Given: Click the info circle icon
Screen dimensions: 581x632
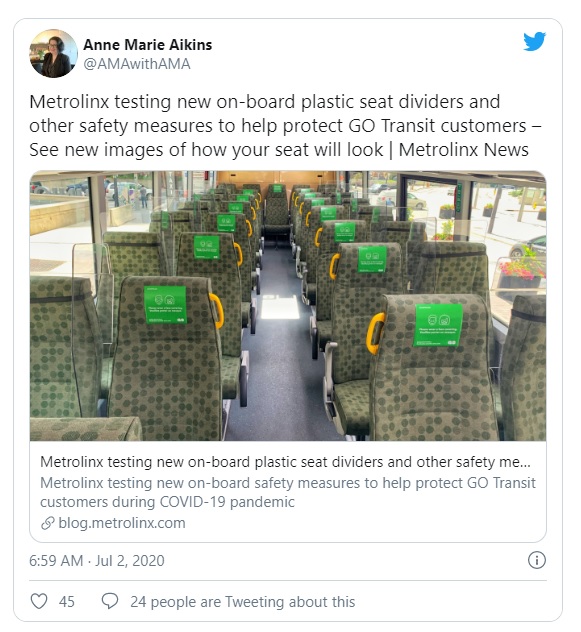Looking at the screenshot, I should (537, 560).
